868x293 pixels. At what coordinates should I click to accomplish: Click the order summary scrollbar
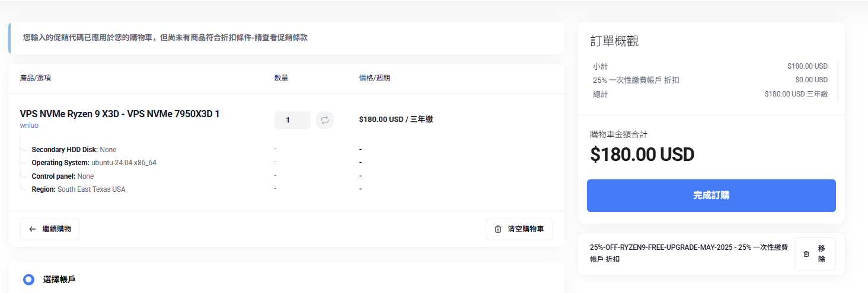click(x=837, y=82)
